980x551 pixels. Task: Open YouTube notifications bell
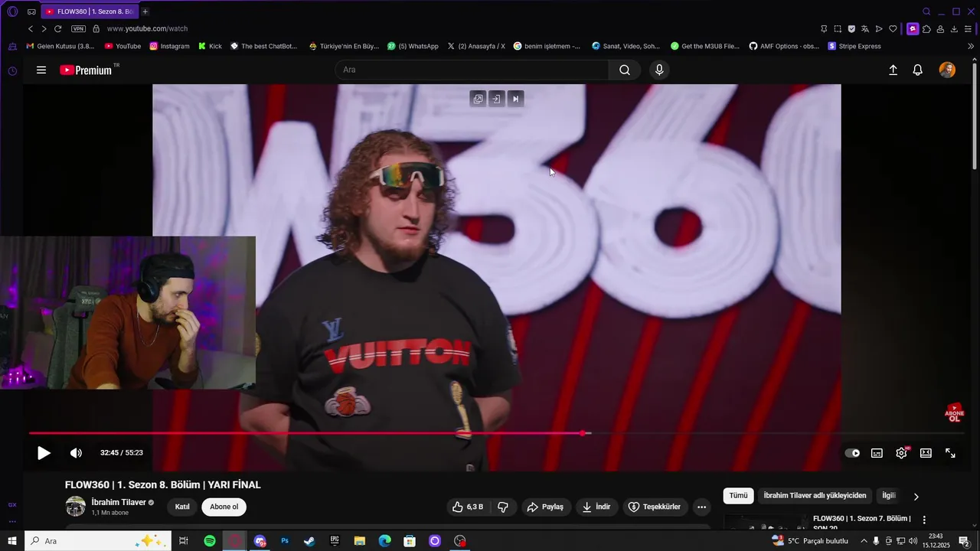[917, 70]
